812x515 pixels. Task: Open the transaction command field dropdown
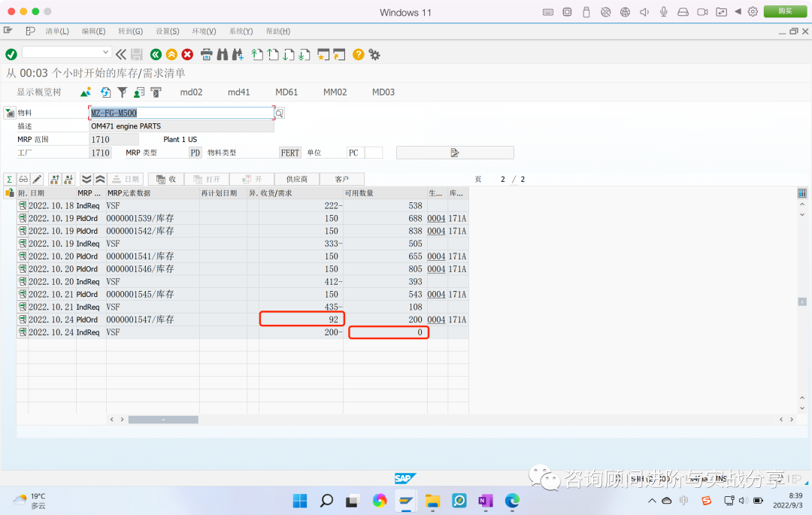(x=105, y=53)
